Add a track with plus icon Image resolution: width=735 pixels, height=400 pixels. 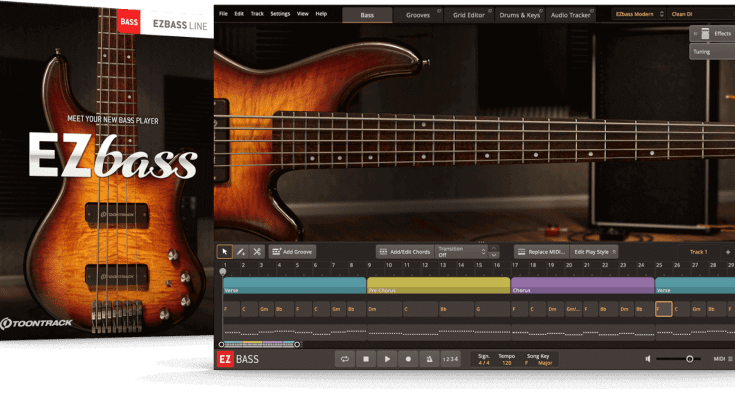tap(727, 252)
